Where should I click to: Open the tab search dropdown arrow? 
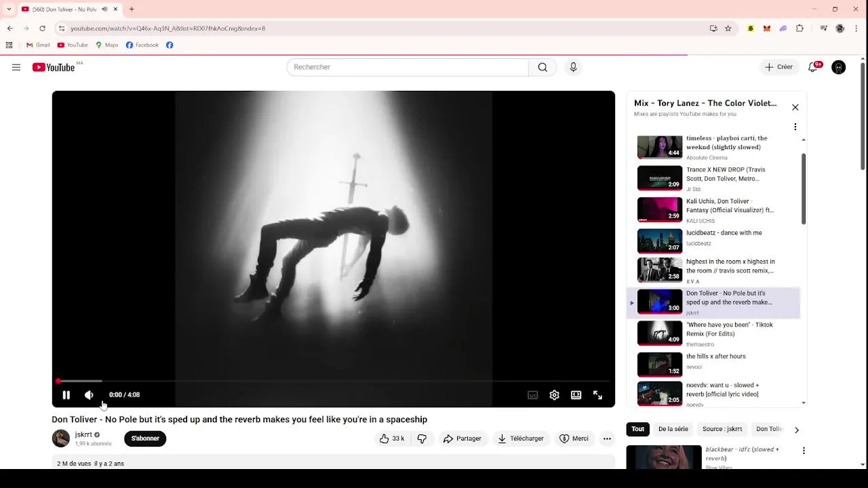pyautogui.click(x=9, y=9)
